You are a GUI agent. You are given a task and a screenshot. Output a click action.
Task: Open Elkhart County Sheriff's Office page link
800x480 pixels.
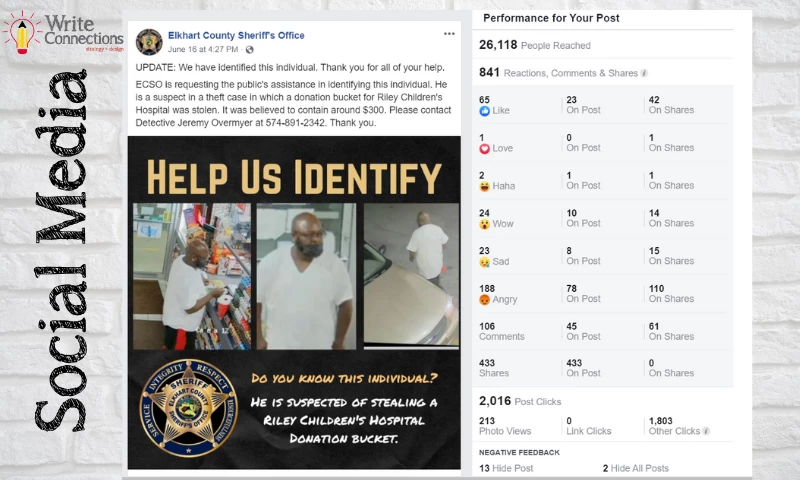[x=236, y=35]
